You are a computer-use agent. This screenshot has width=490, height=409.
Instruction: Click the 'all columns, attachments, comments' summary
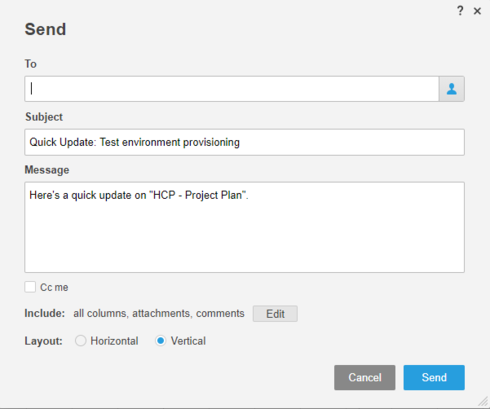click(159, 313)
